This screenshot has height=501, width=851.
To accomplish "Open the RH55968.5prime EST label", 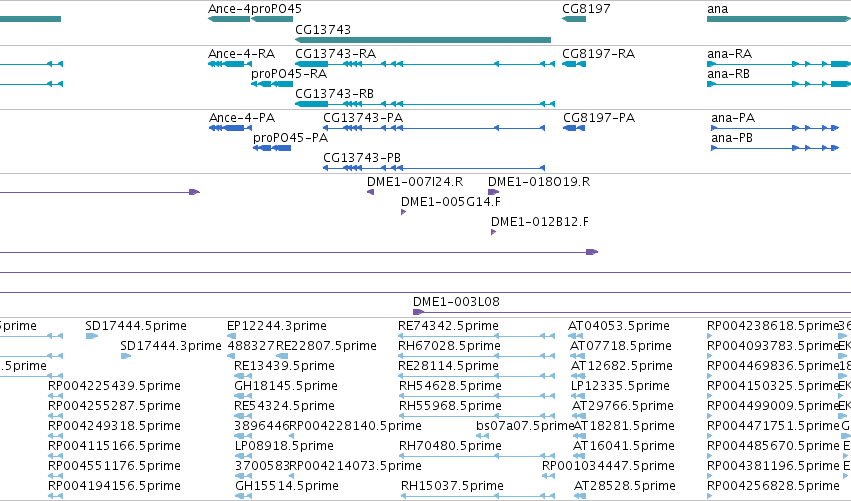I will pos(450,406).
